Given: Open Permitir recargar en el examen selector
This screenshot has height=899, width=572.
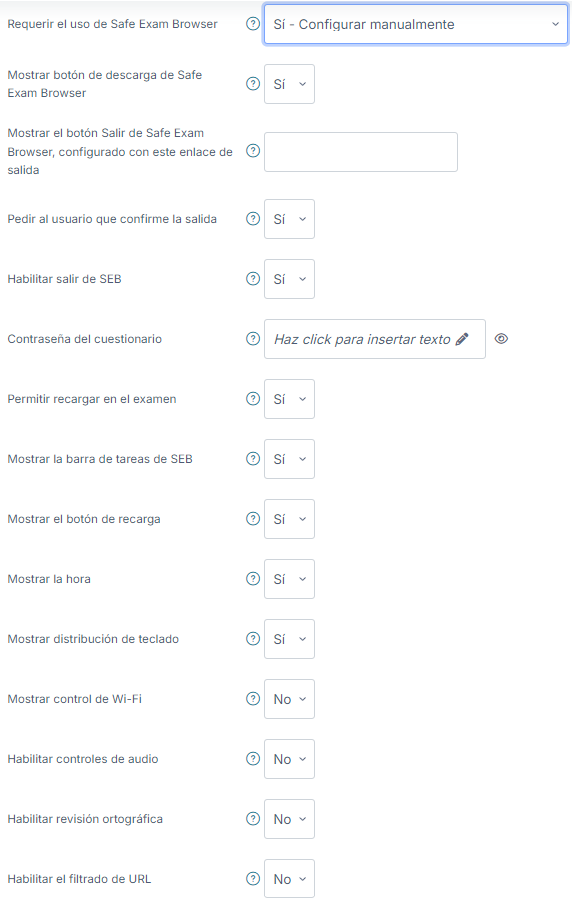Looking at the screenshot, I should pos(289,398).
